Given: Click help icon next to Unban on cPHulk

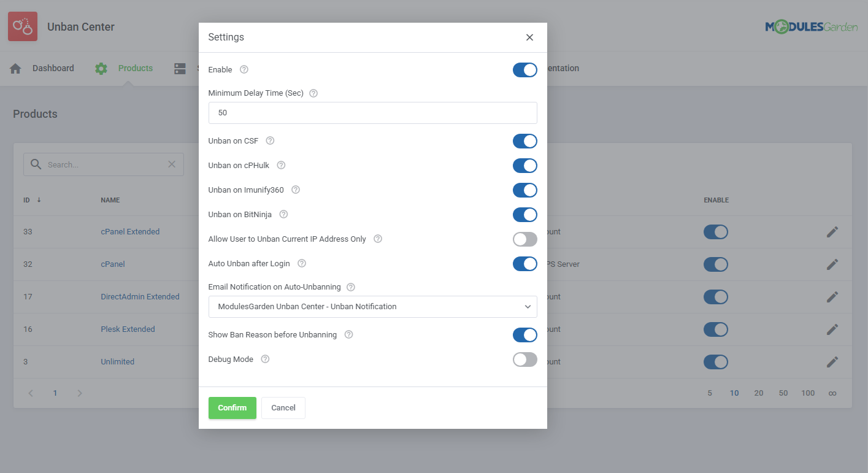Looking at the screenshot, I should [281, 166].
